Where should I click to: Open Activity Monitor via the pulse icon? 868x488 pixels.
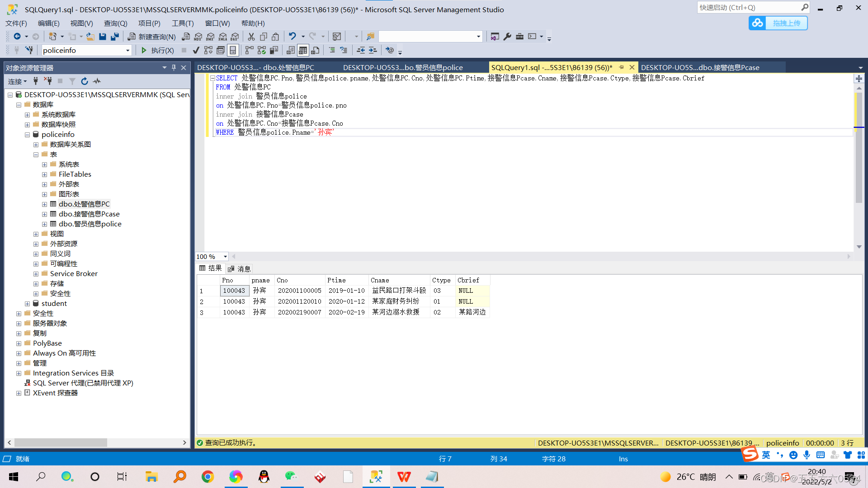pyautogui.click(x=97, y=81)
